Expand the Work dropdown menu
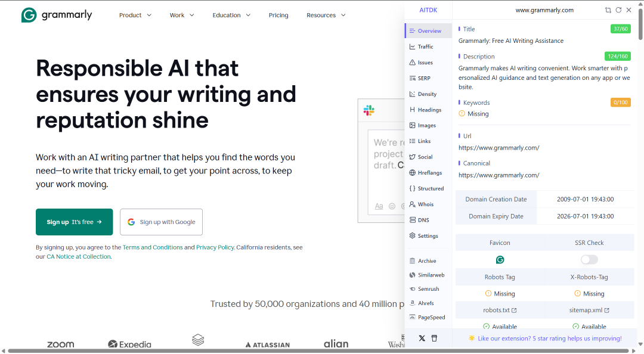644x354 pixels. 182,15
